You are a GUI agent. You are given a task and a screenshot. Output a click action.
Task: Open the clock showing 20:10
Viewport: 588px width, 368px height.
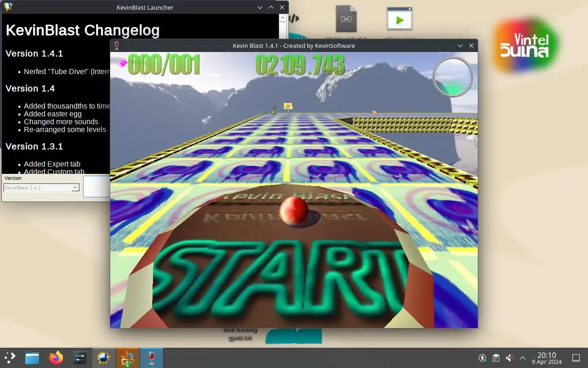click(x=547, y=358)
